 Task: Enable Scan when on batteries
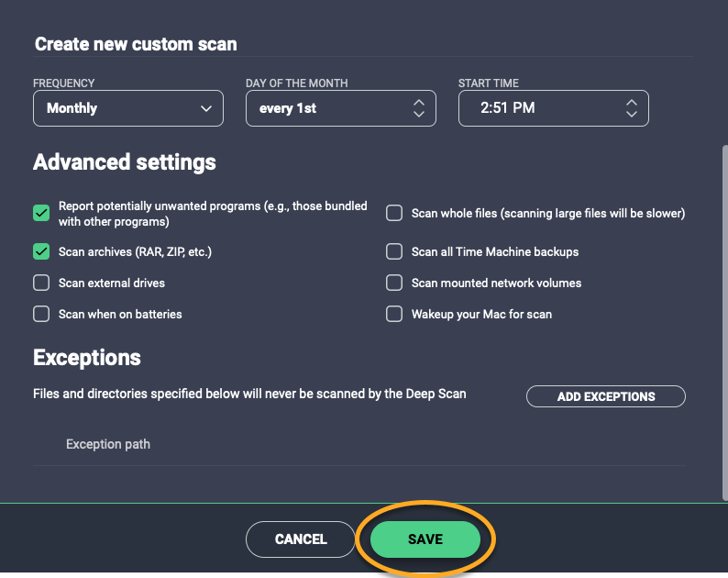coord(41,314)
